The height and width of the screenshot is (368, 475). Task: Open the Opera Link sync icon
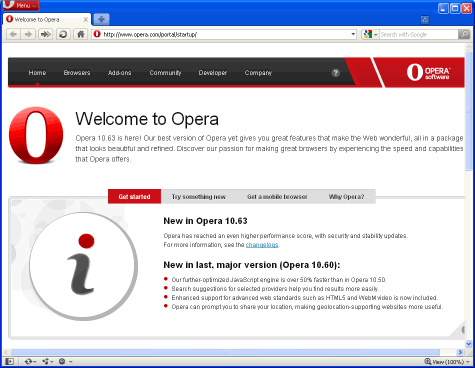pyautogui.click(x=28, y=361)
